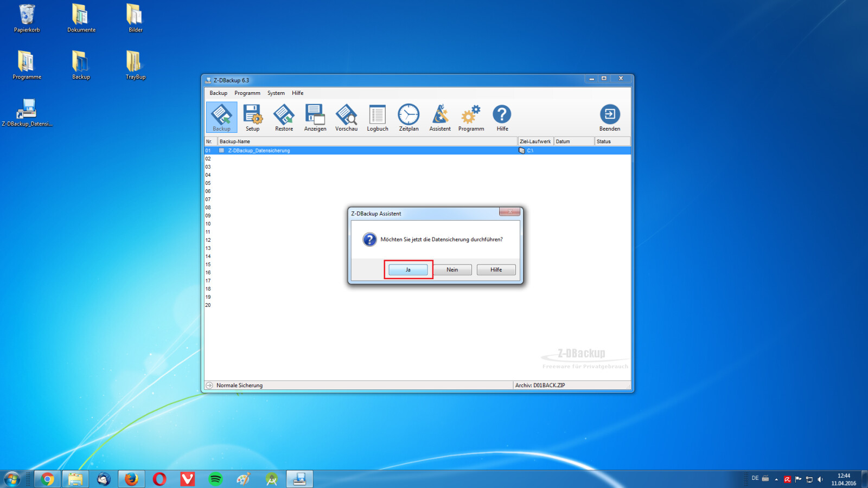Click the Beenden exit icon
The height and width of the screenshot is (488, 868).
pyautogui.click(x=610, y=117)
